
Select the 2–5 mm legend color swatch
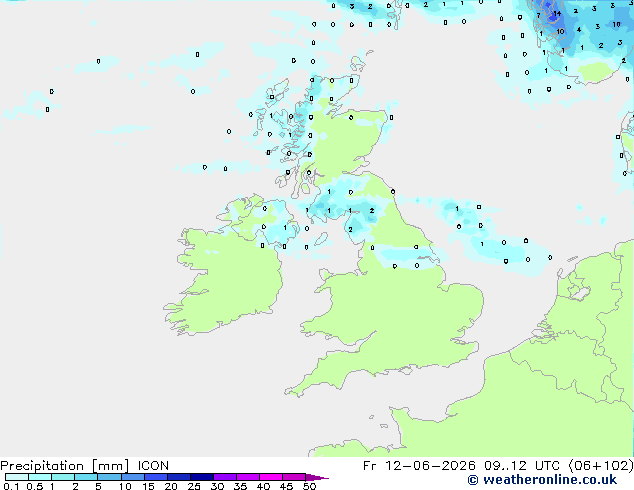[x=87, y=477]
